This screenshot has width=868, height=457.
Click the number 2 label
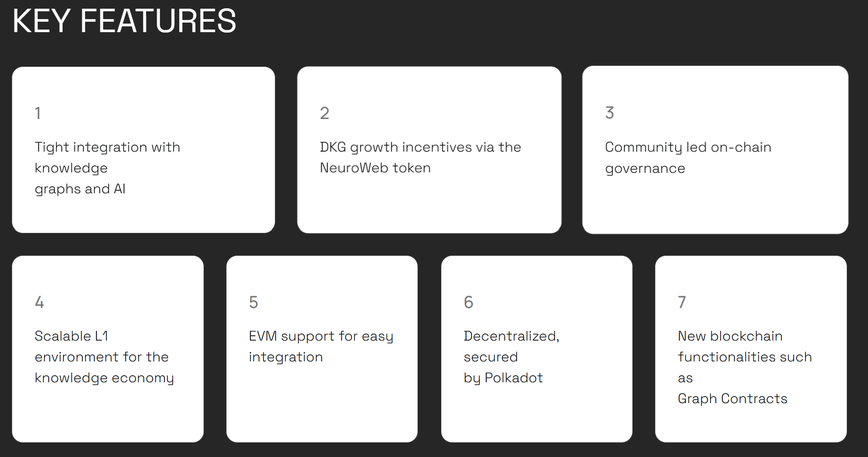[x=324, y=113]
